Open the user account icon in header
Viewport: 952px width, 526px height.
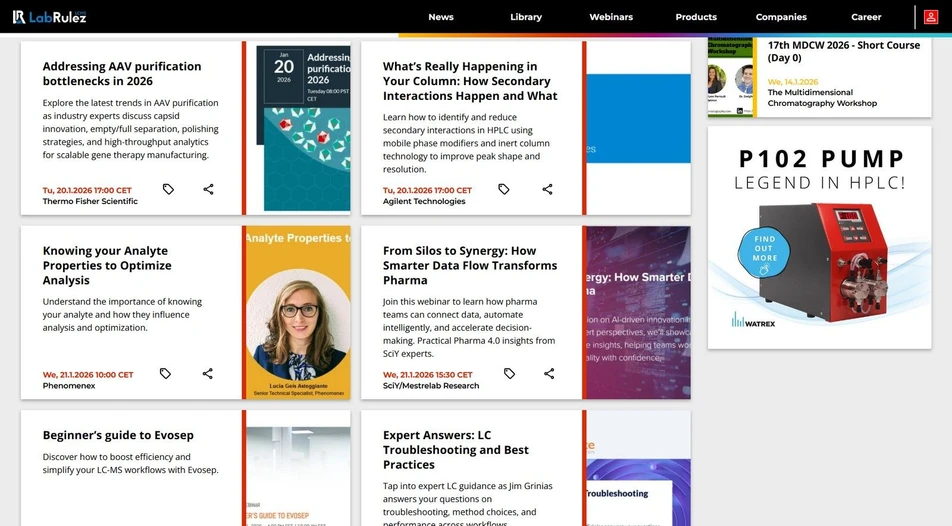pos(930,17)
